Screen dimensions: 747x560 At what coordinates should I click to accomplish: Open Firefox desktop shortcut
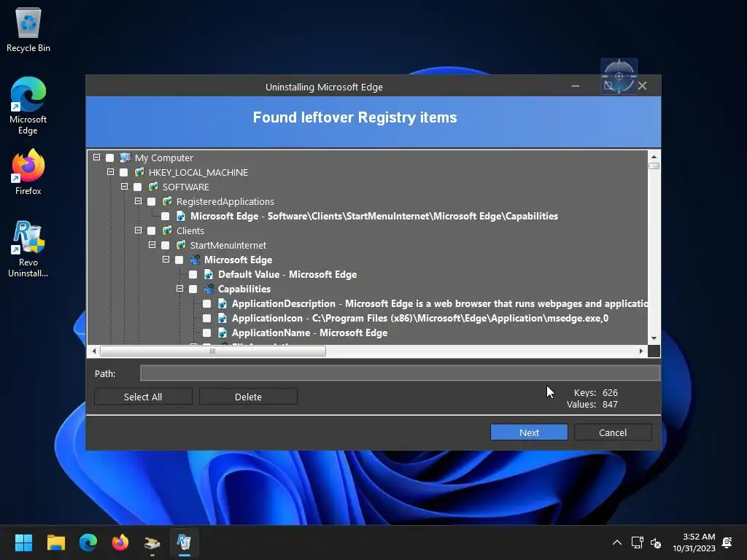click(28, 172)
